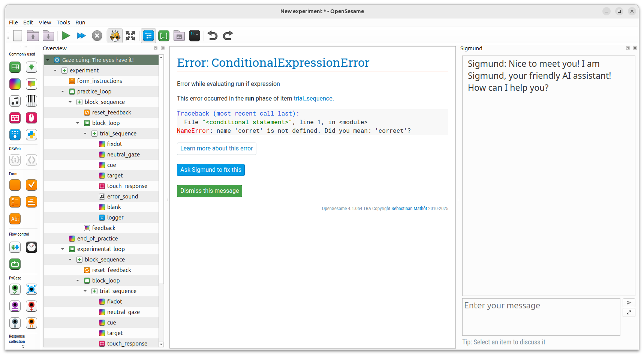Click the fullscreen arrows toolbar icon
The width and height of the screenshot is (644, 356).
click(130, 36)
